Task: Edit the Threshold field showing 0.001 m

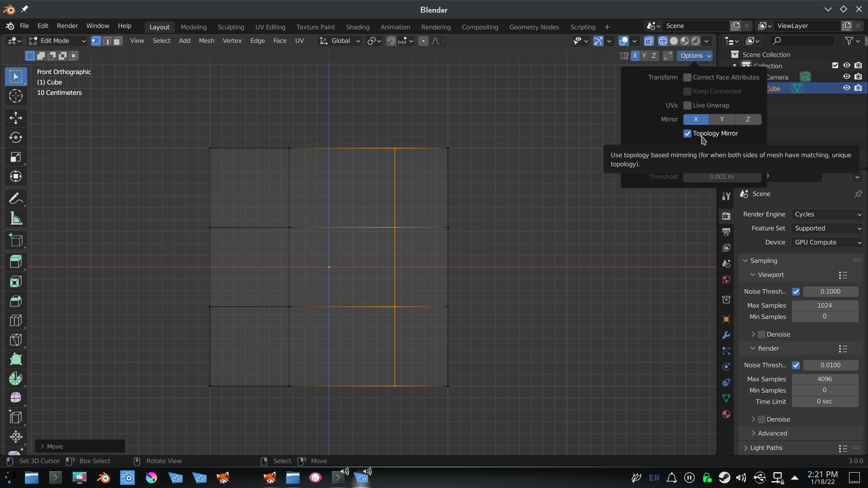Action: point(722,177)
